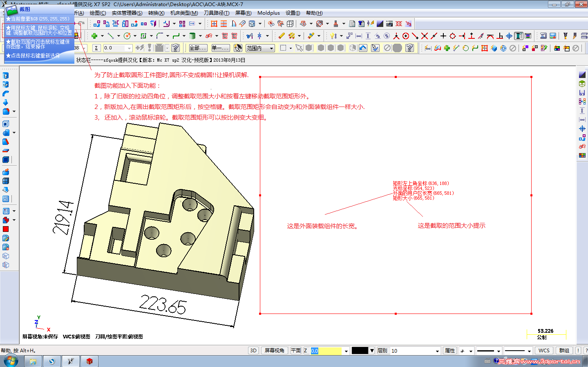Click the red cube app on the taskbar
The image size is (588, 367).
point(89,361)
